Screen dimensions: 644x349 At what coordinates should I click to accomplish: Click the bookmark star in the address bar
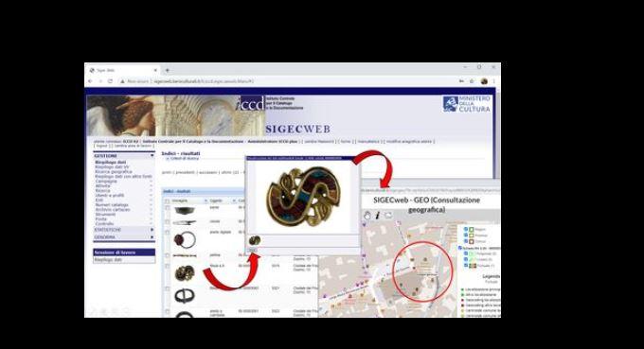click(x=472, y=81)
